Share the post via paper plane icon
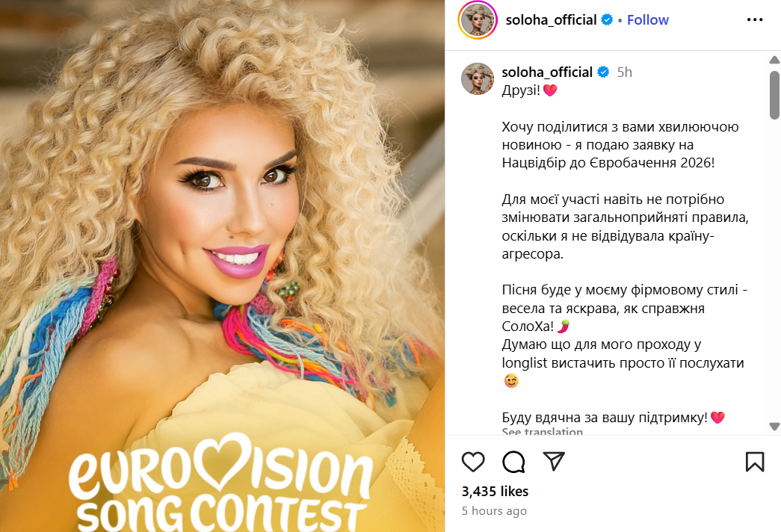781x532 pixels. [554, 461]
